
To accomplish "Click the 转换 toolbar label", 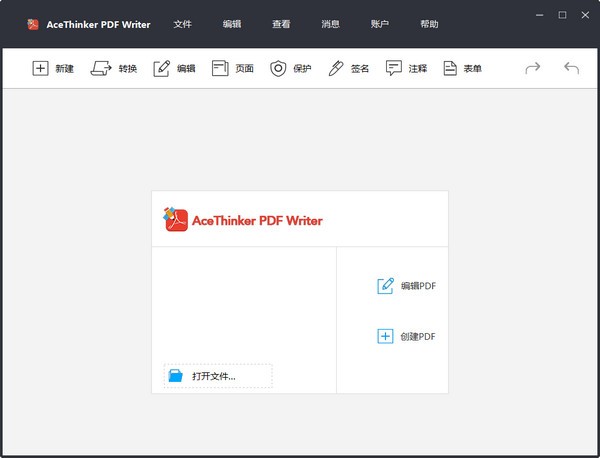I will pos(128,68).
